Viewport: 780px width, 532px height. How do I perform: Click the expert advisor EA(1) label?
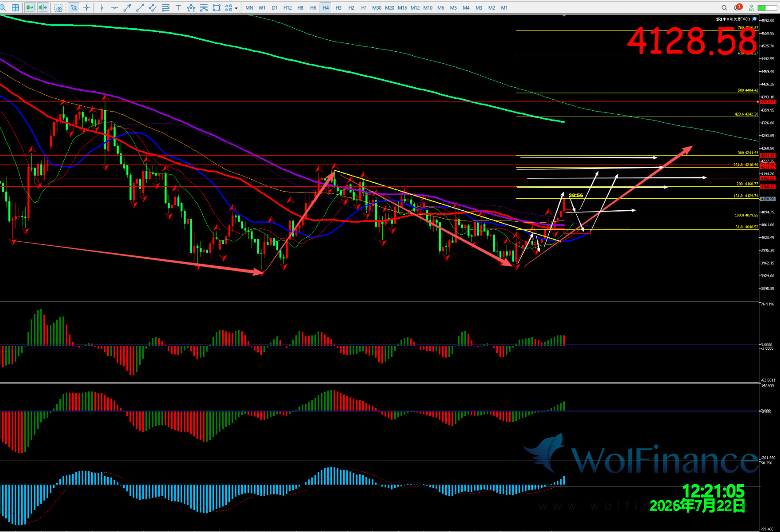[733, 19]
